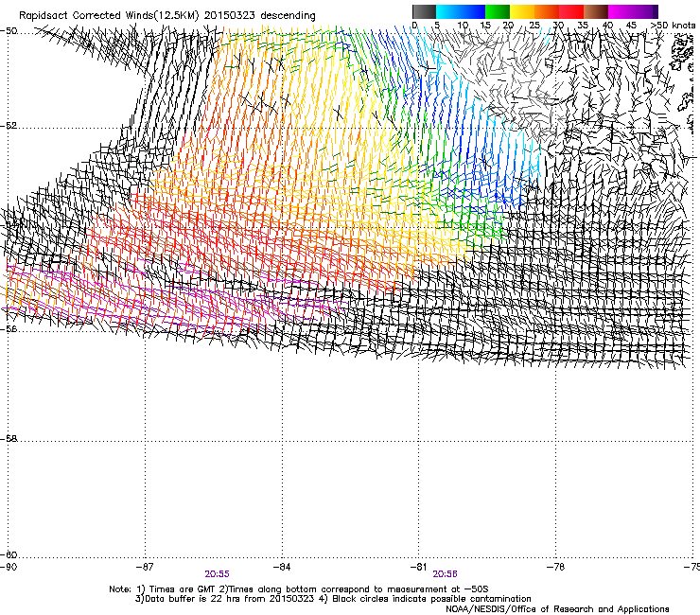700x615 pixels.
Task: Click the 'Times are GMT' note line
Action: pyautogui.click(x=299, y=589)
